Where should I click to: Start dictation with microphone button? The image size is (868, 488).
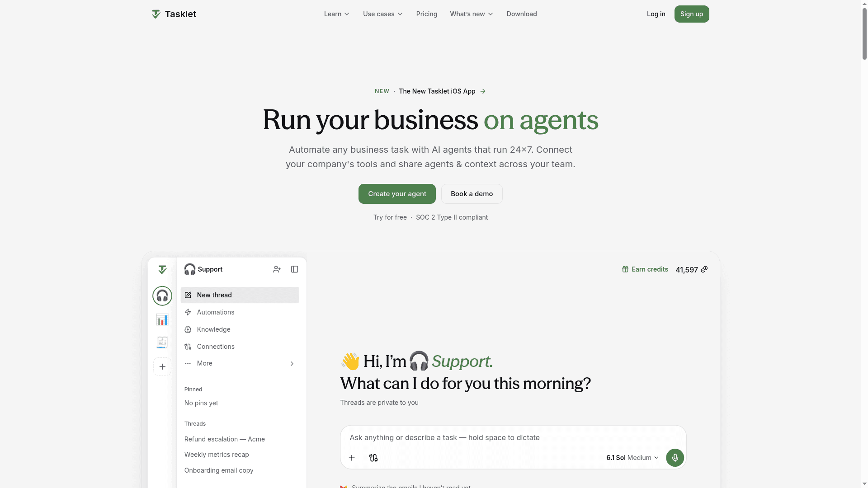(x=675, y=458)
